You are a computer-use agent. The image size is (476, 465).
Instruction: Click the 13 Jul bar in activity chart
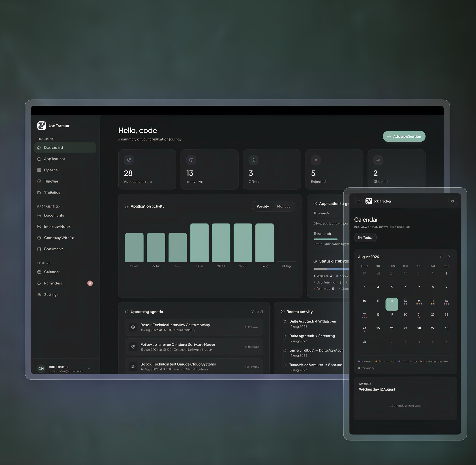(200, 243)
